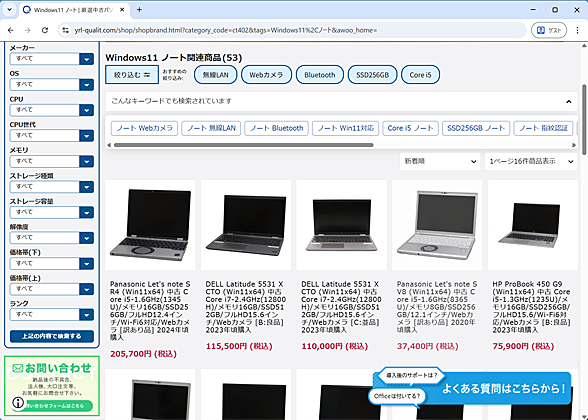Viewport: 588px width, 420px height.
Task: Close the Windows11 ノート tab
Action: 122,10
